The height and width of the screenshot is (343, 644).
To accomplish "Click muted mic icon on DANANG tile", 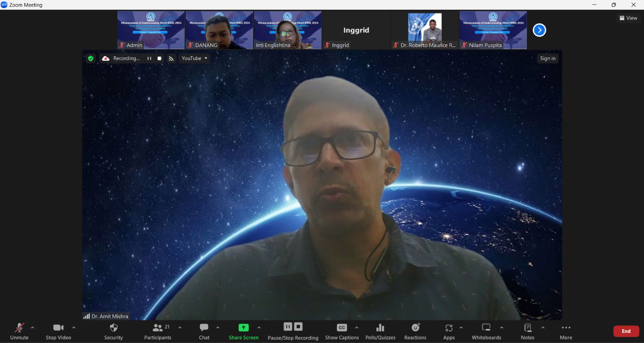I will tap(190, 45).
